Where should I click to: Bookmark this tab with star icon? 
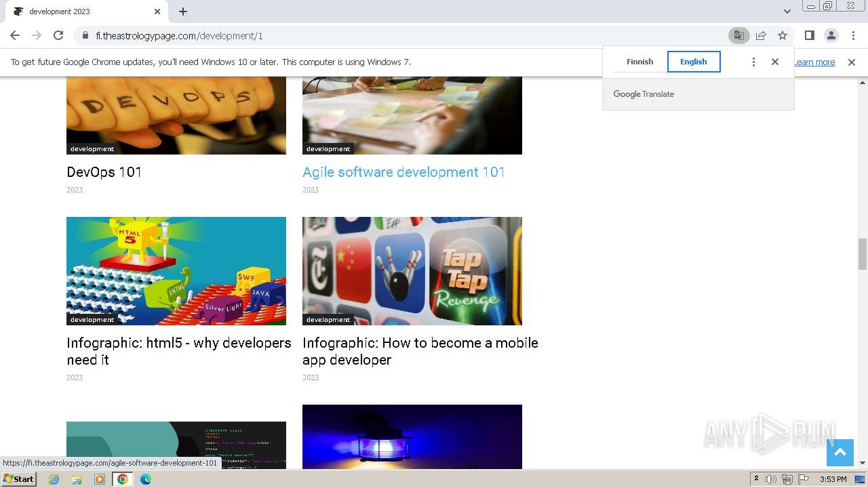783,35
